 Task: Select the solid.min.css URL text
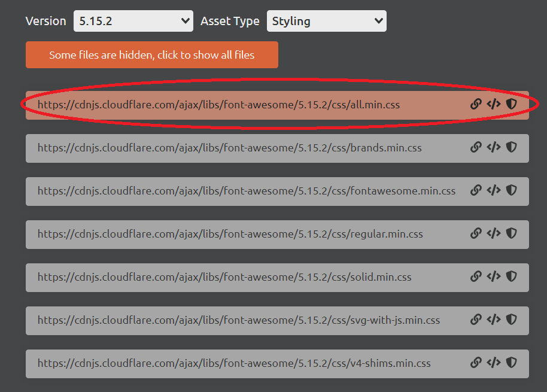224,277
